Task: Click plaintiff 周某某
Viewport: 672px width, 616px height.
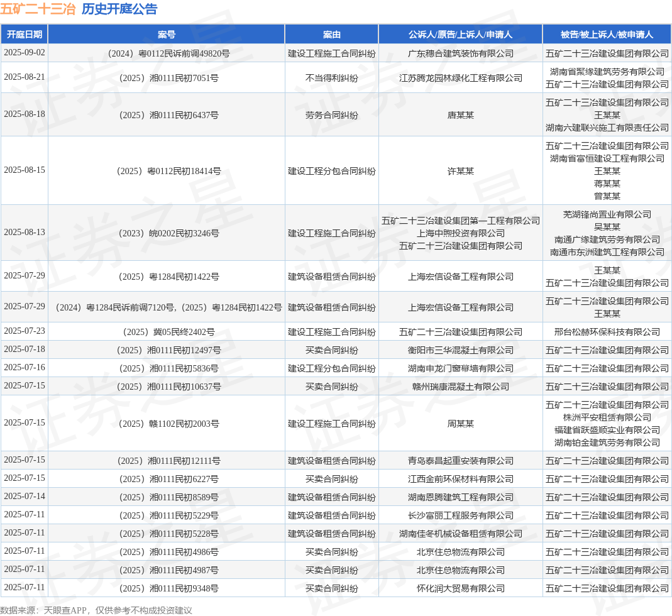Action: [461, 424]
